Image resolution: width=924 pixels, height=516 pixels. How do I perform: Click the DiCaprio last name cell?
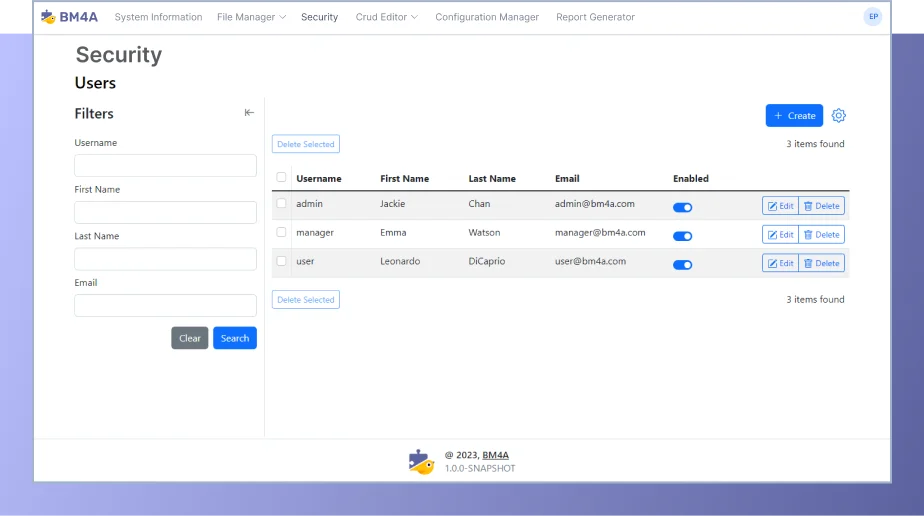[487, 261]
